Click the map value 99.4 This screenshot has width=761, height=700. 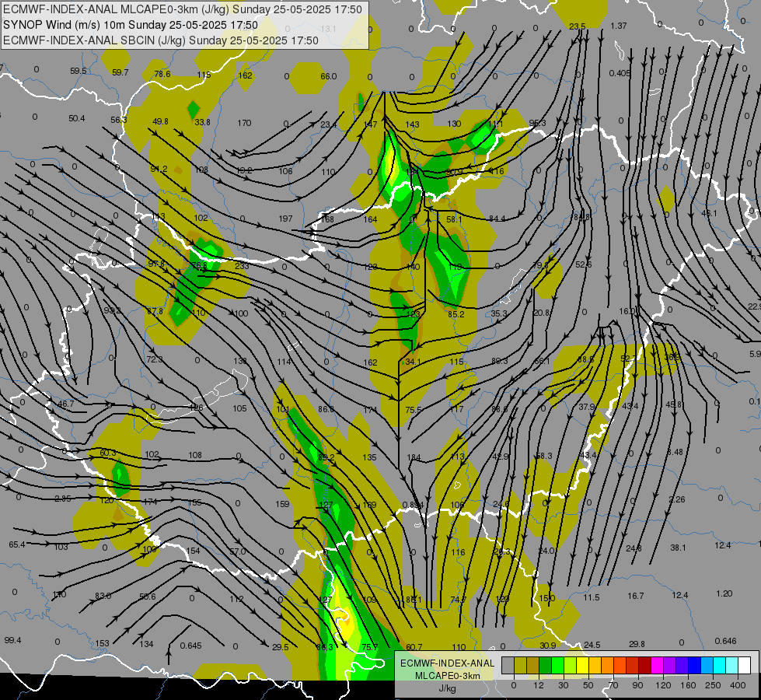(12, 640)
